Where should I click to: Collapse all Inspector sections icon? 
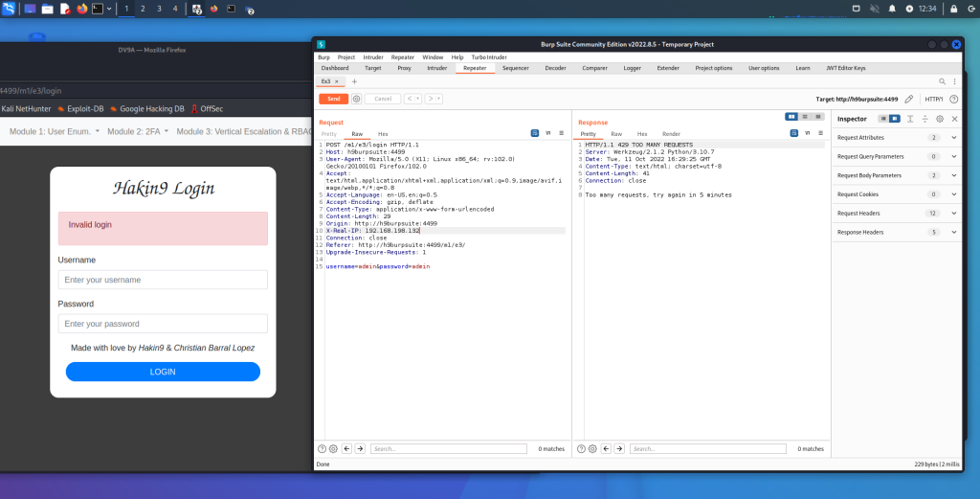[925, 119]
